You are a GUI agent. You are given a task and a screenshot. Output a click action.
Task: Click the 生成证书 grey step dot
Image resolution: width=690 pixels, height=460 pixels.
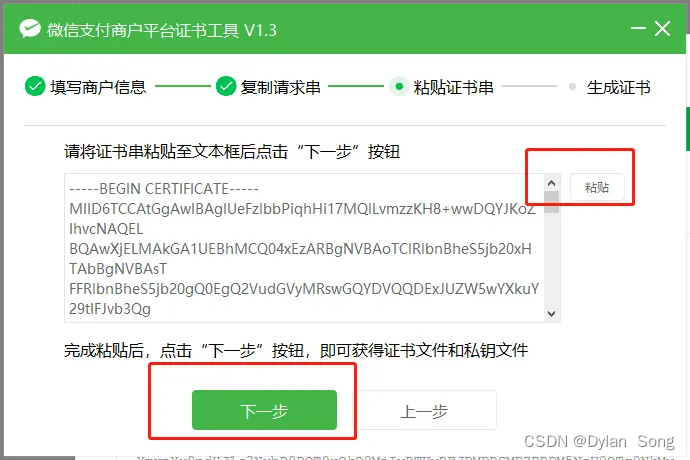coord(572,86)
